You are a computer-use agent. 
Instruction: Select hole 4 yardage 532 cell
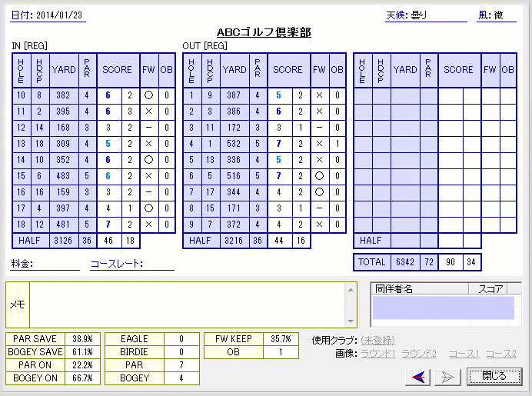(234, 144)
